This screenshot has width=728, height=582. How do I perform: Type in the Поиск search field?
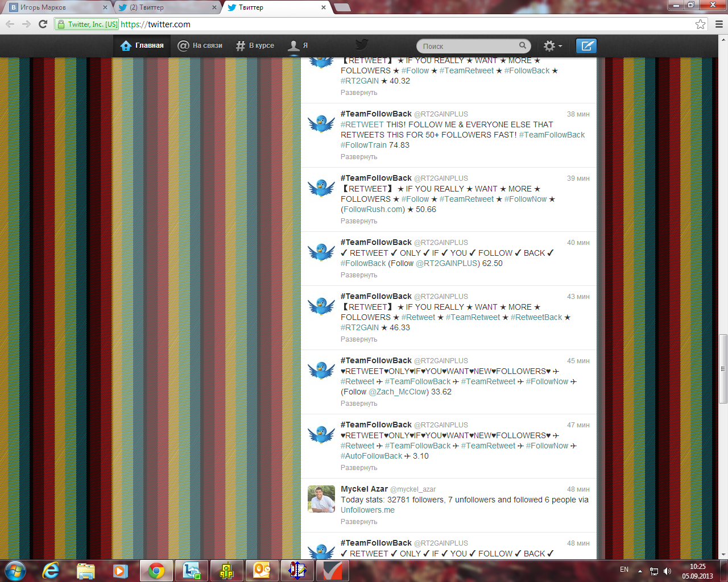tap(468, 46)
